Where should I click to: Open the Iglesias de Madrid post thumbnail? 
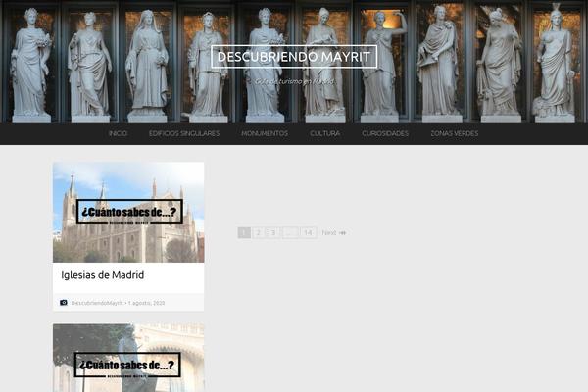tap(128, 213)
